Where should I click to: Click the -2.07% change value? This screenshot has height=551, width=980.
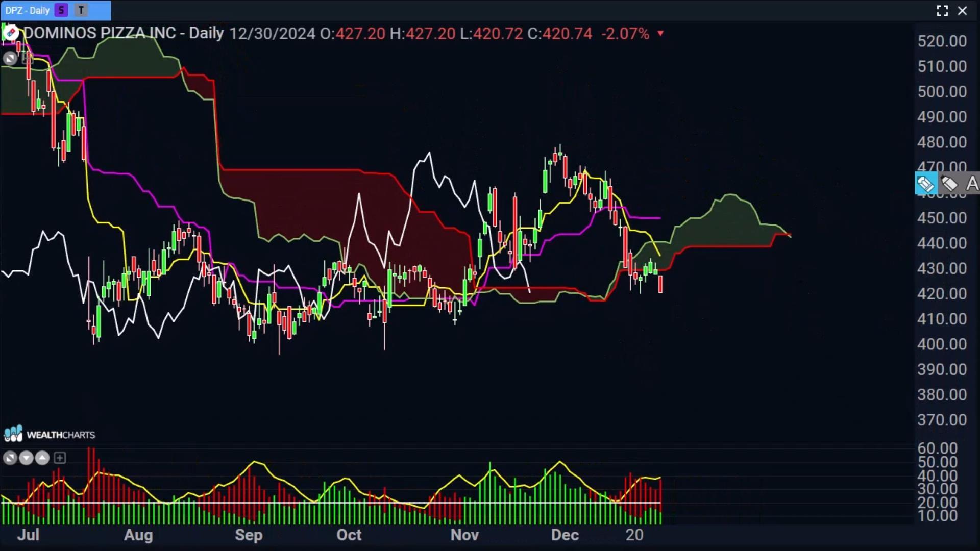tap(625, 34)
